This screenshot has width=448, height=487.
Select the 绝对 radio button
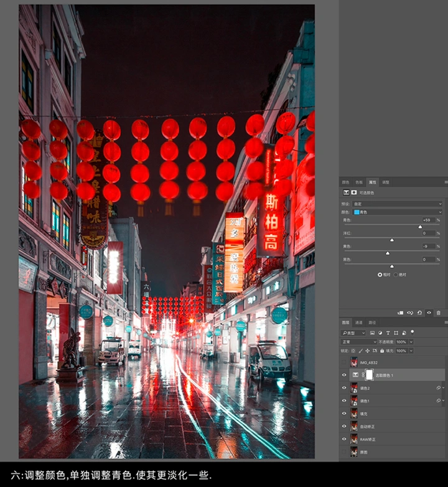(x=395, y=274)
